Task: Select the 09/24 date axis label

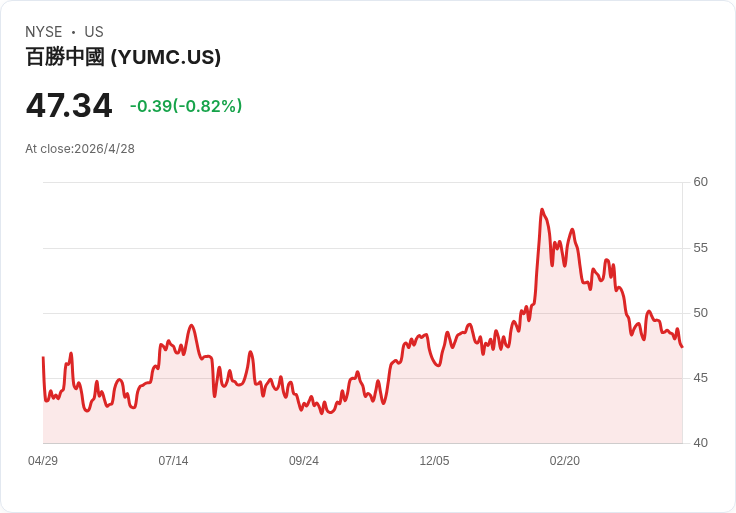Action: click(x=304, y=461)
